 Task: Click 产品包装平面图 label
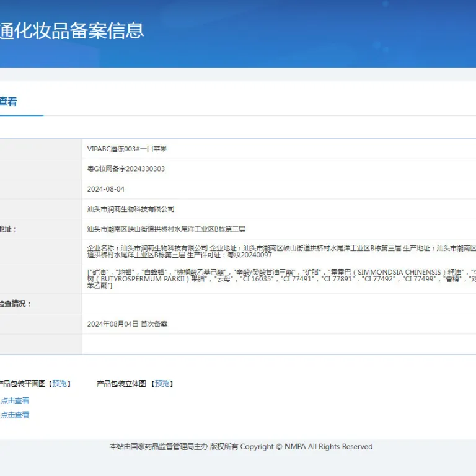23,384
